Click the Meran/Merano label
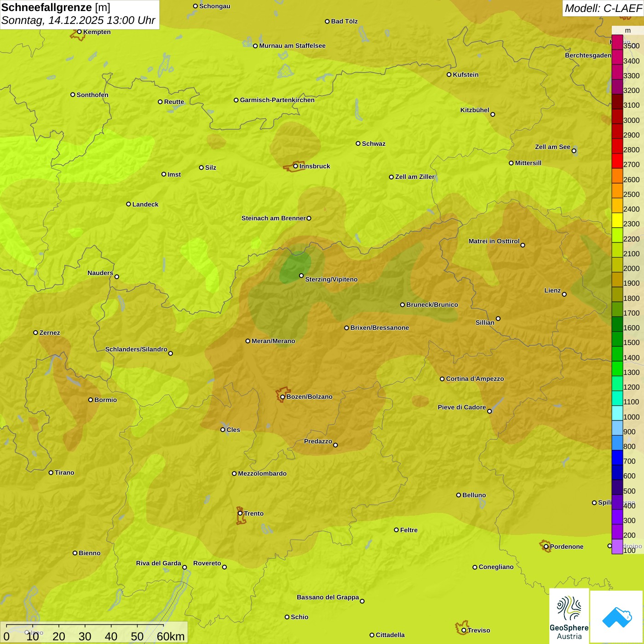The image size is (644, 644). (273, 341)
